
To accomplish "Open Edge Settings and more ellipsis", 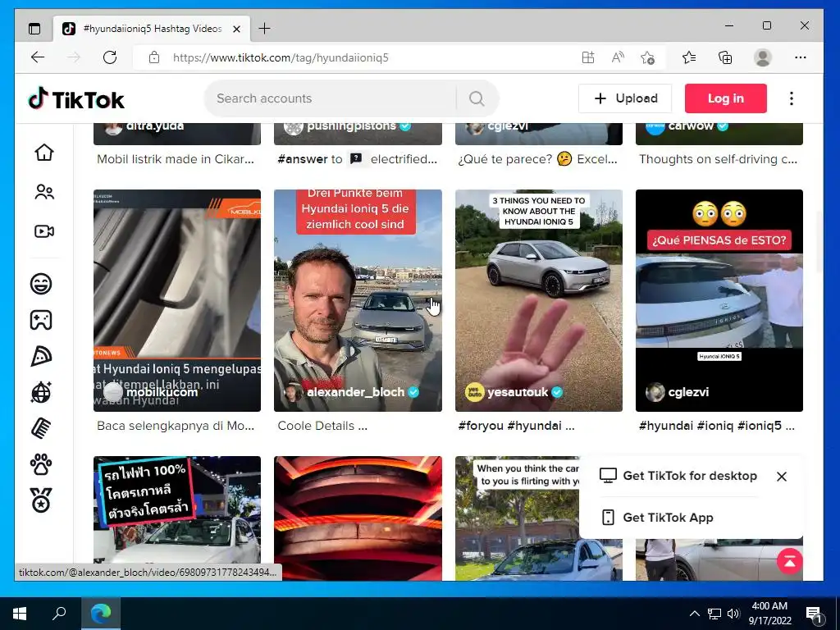I will [x=801, y=57].
